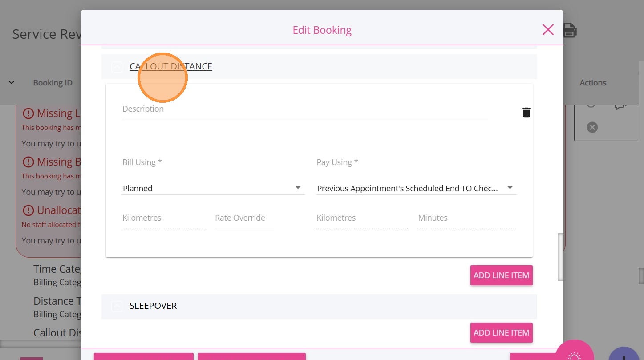The image size is (644, 360).
Task: Collapse the Callout Distance section icon
Action: (117, 67)
